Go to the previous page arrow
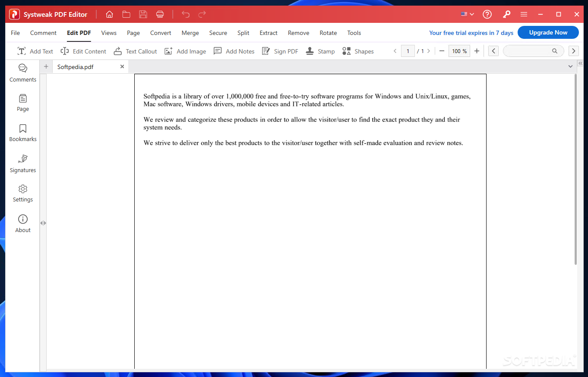 coord(395,51)
